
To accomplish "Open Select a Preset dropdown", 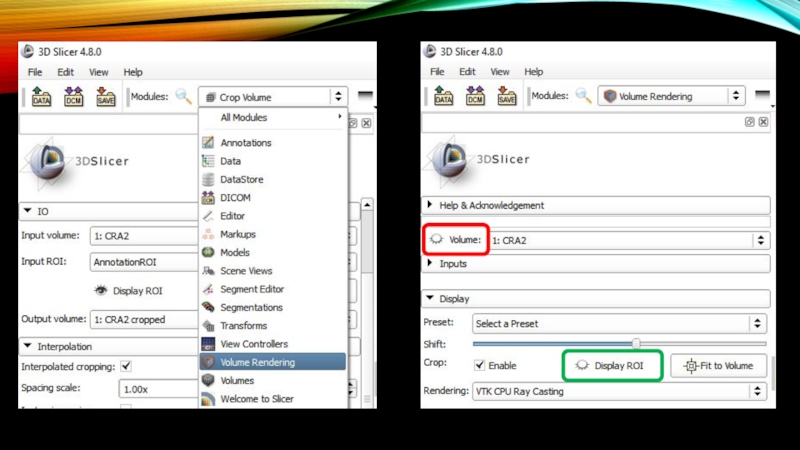I will click(619, 323).
